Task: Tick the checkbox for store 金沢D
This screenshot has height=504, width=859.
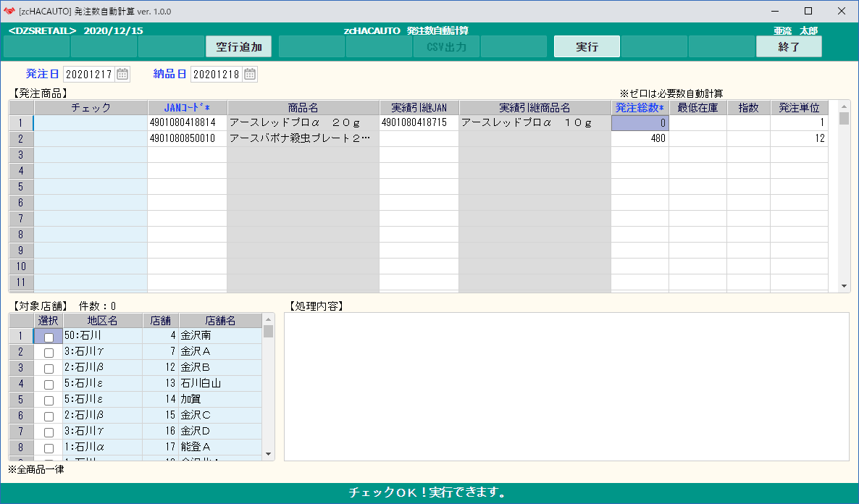Action: [49, 432]
